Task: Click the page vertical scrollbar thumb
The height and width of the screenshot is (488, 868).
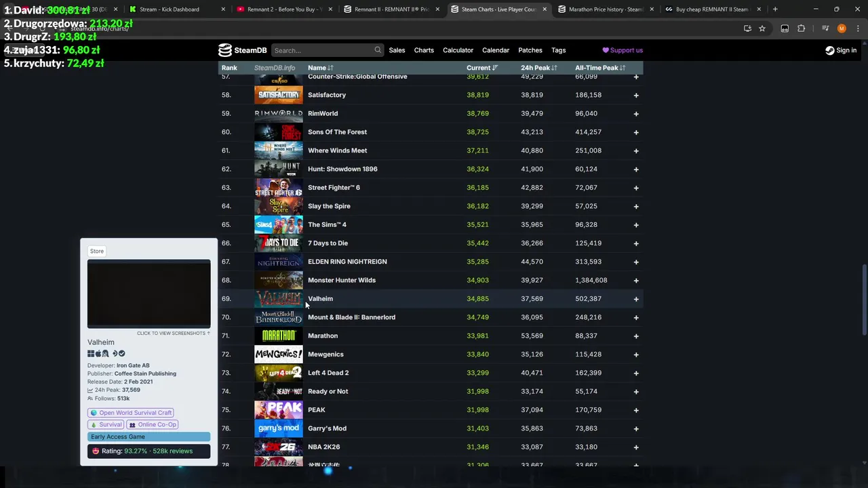Action: click(x=863, y=298)
